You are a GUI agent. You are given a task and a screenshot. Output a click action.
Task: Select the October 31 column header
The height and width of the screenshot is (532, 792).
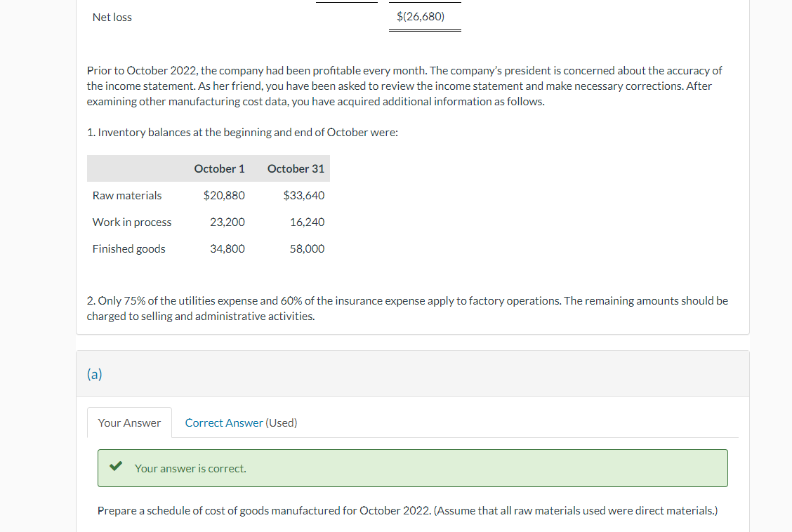tap(296, 168)
